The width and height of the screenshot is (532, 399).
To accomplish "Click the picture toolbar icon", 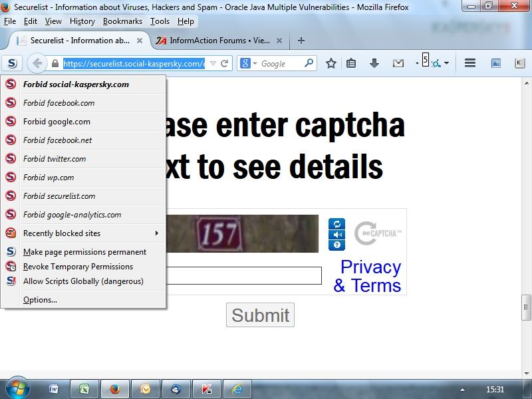I will [x=495, y=63].
